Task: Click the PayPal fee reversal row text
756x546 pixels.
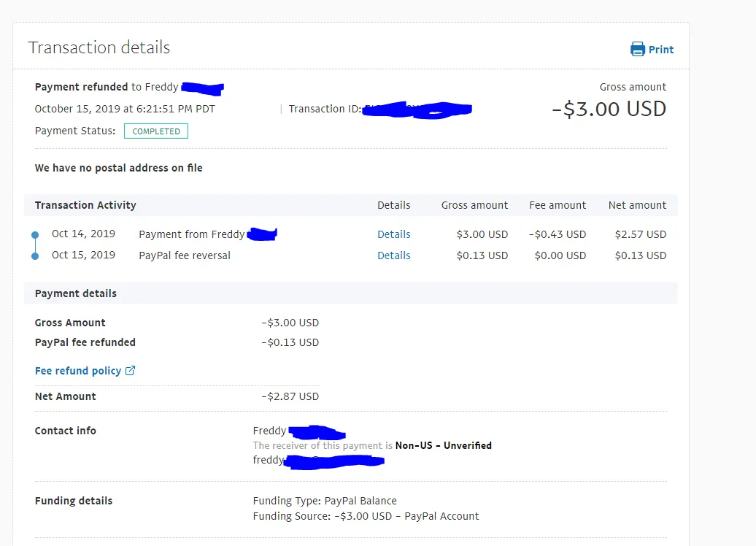Action: tap(185, 255)
